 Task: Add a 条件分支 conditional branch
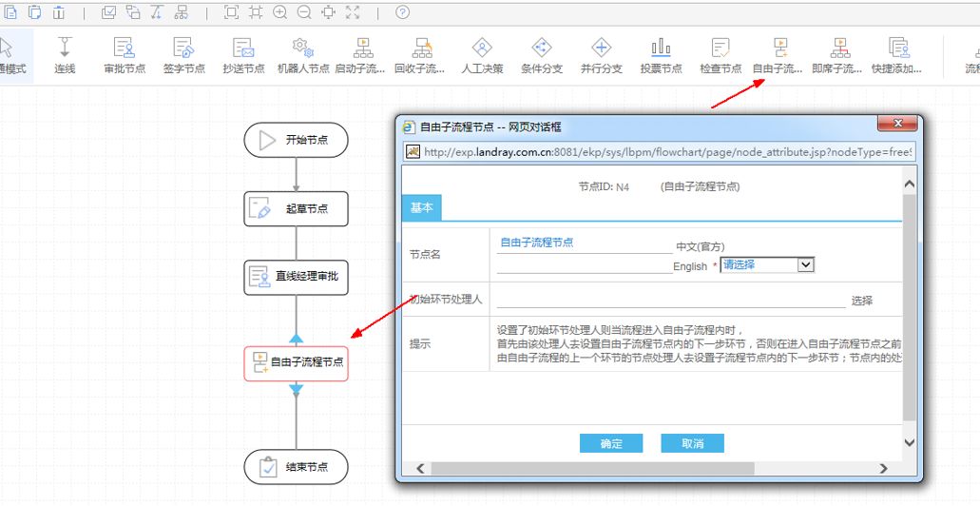[x=542, y=55]
